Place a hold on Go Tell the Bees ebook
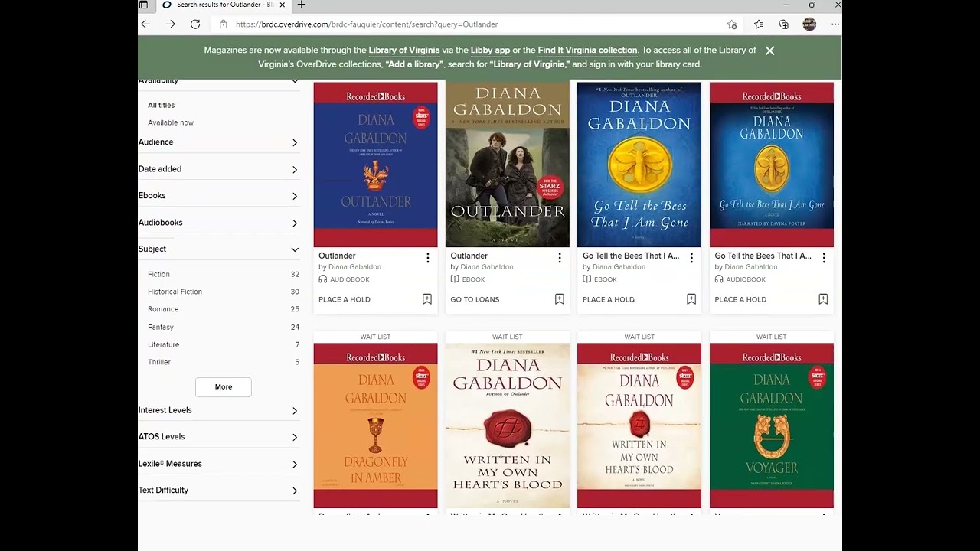980x551 pixels. pyautogui.click(x=609, y=299)
